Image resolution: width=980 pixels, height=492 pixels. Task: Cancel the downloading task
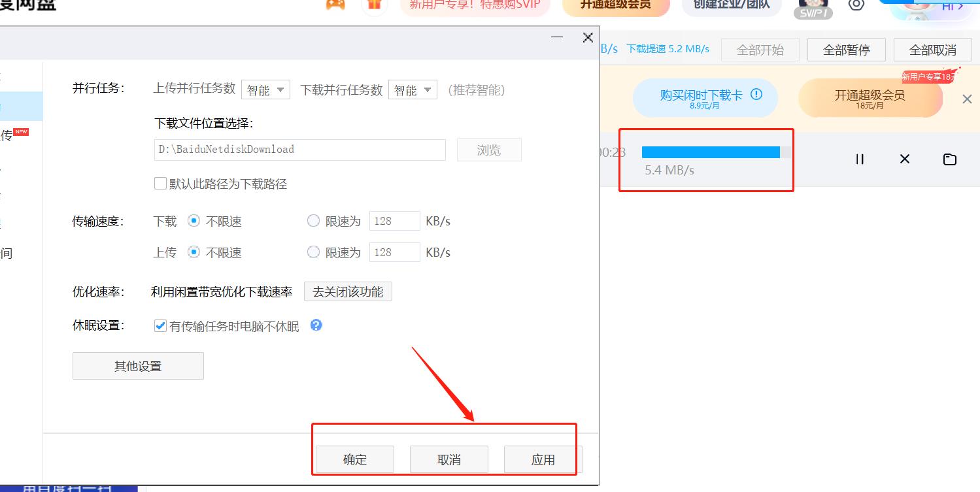click(x=904, y=159)
